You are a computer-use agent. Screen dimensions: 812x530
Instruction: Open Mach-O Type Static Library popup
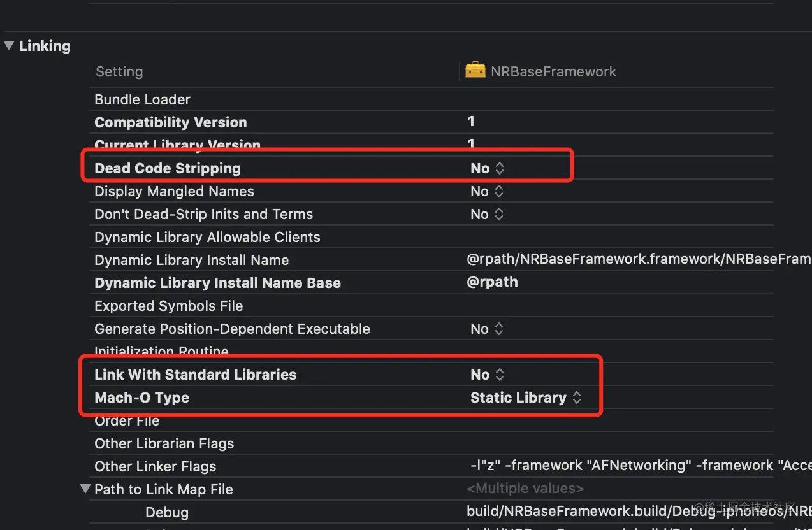point(526,397)
